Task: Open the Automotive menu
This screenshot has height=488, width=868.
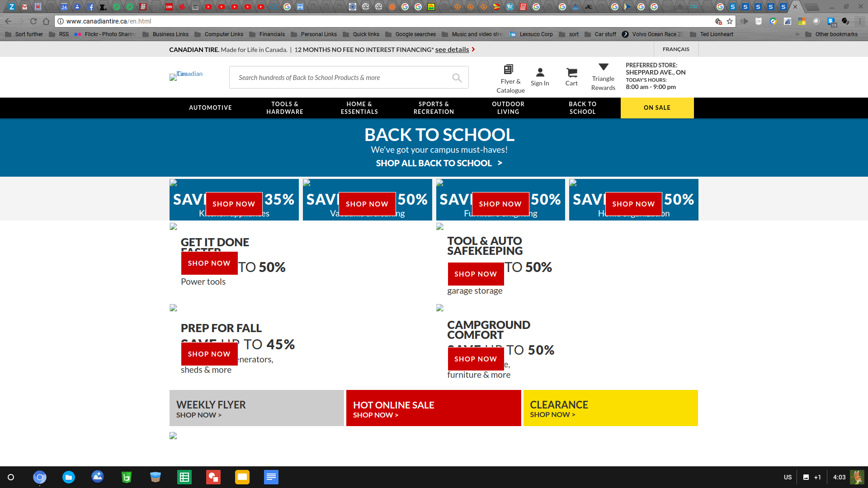Action: (x=210, y=108)
